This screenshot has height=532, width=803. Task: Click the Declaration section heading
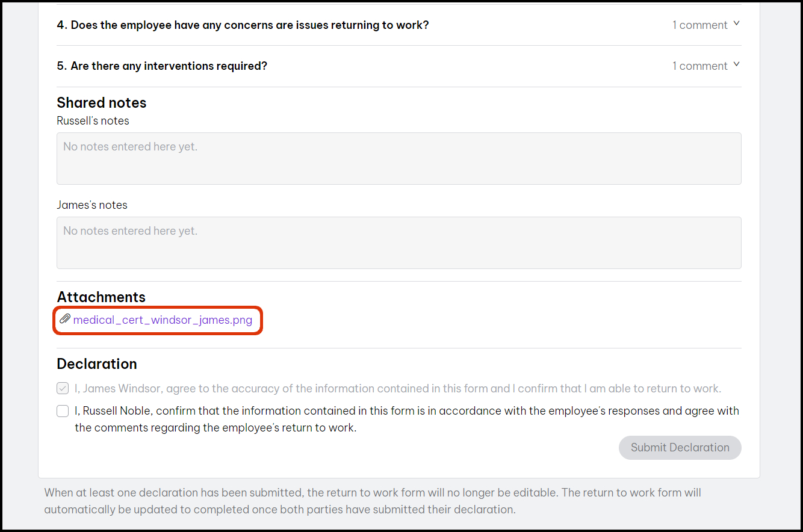97,364
